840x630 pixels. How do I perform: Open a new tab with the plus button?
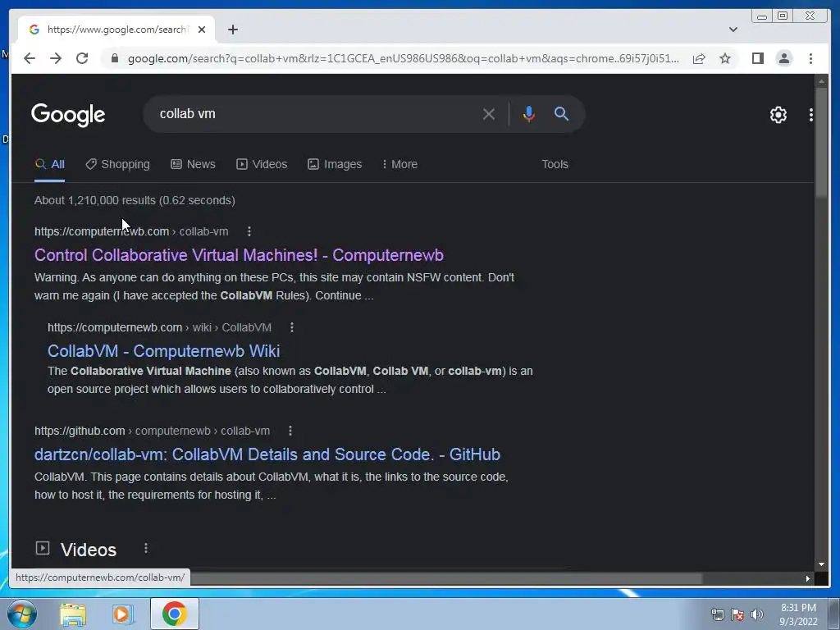pyautogui.click(x=232, y=30)
